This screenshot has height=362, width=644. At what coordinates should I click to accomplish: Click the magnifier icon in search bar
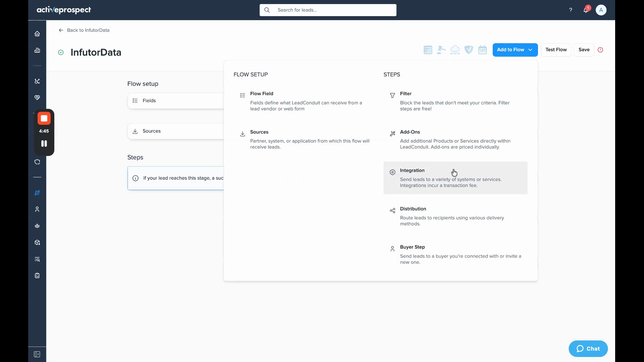coord(267,10)
